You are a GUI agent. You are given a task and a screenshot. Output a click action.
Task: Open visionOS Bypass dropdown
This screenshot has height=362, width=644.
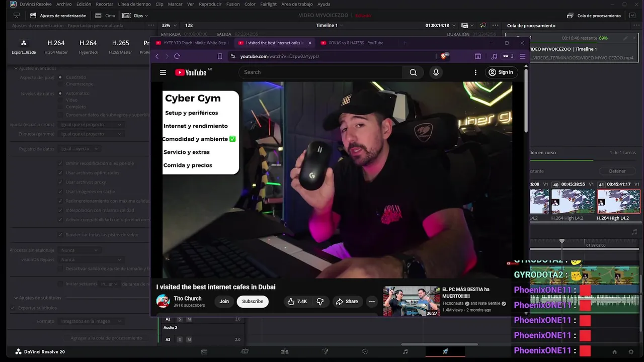click(91, 260)
